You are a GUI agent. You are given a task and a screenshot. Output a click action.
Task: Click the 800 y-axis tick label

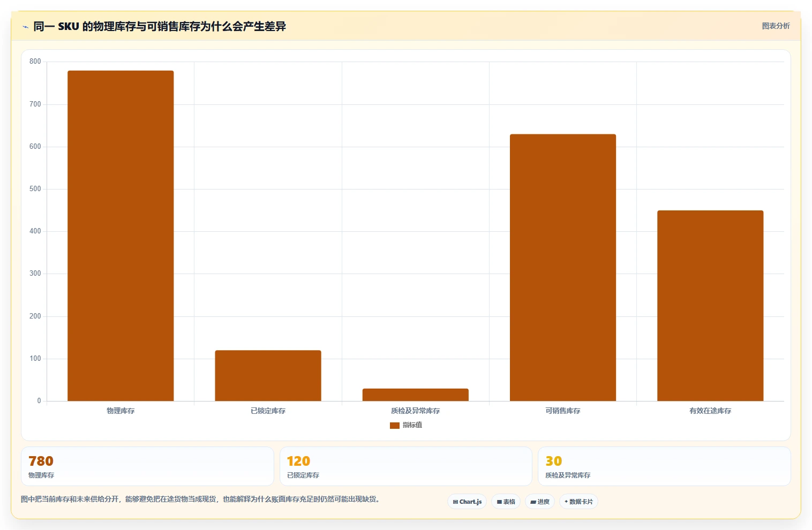pyautogui.click(x=35, y=62)
